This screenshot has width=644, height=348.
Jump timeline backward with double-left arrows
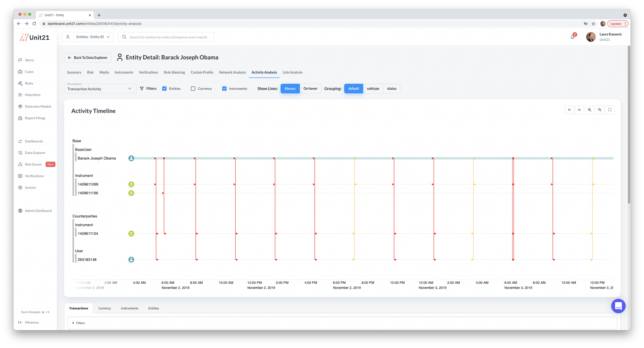[569, 110]
